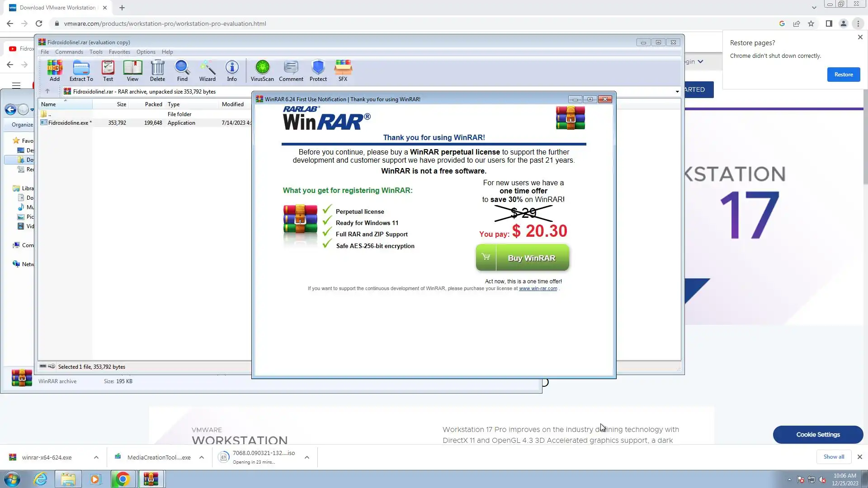Click the Info toolbar icon
The width and height of the screenshot is (868, 488).
[x=232, y=70]
